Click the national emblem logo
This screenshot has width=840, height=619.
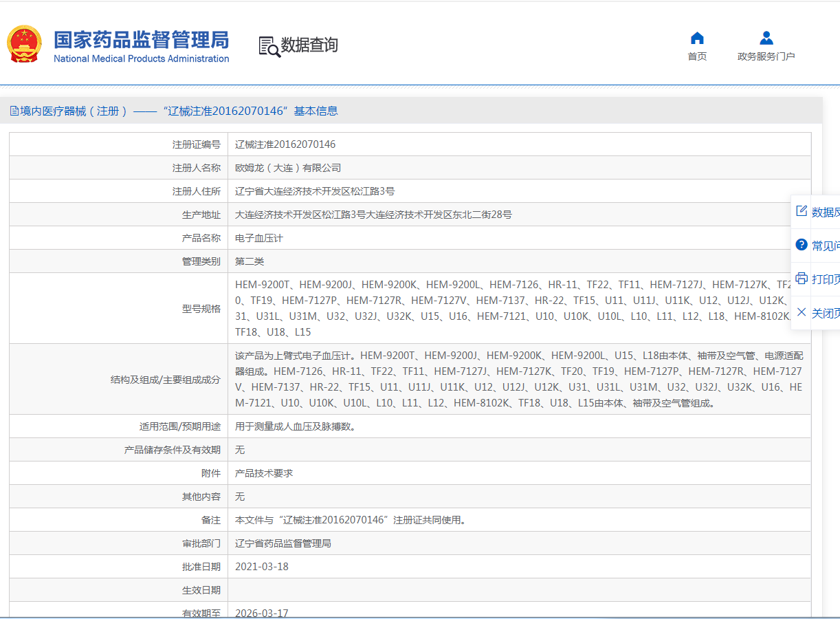point(24,45)
